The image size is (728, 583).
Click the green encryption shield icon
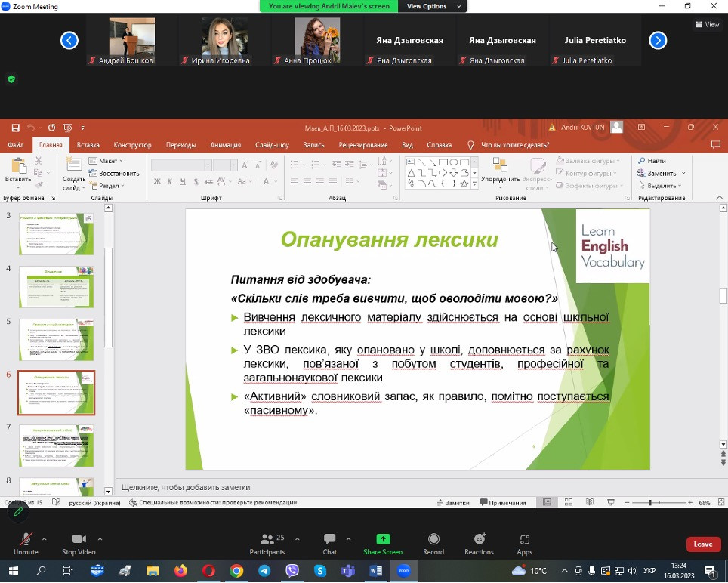(11, 79)
